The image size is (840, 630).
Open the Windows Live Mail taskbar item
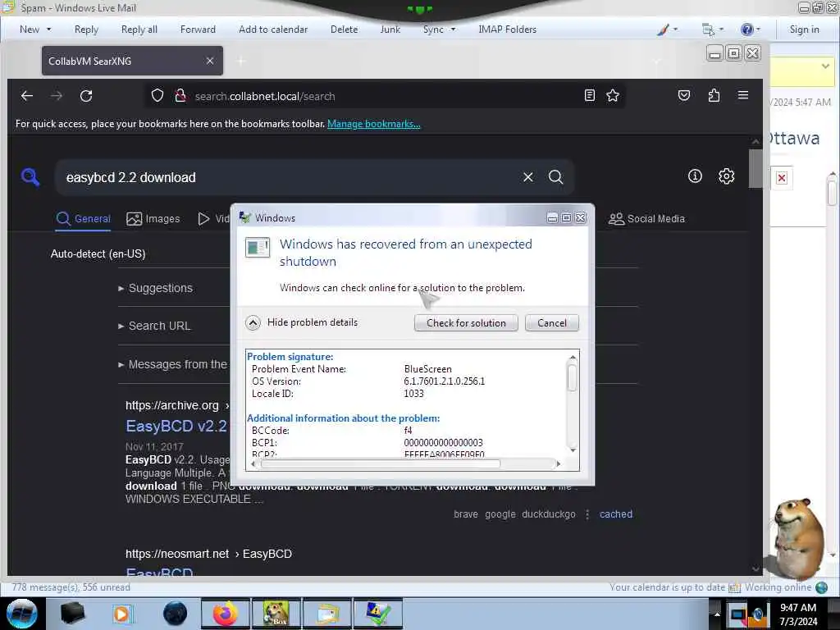pos(327,614)
